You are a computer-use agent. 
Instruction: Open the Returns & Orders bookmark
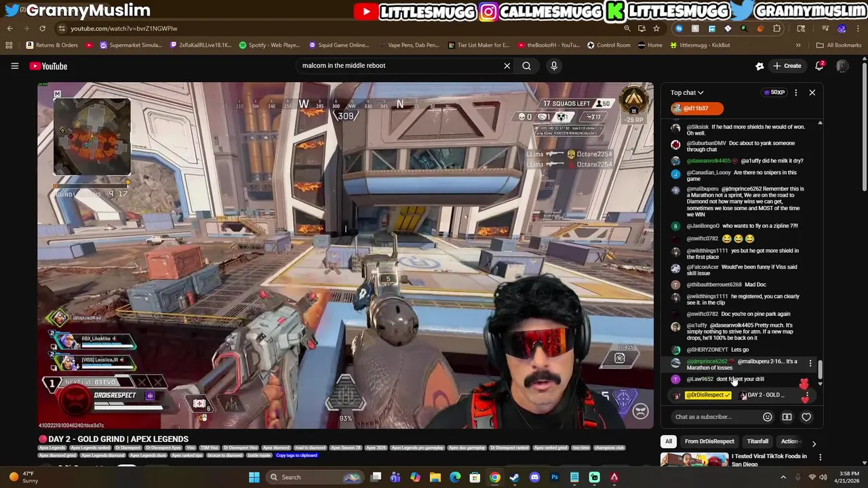[x=52, y=45]
